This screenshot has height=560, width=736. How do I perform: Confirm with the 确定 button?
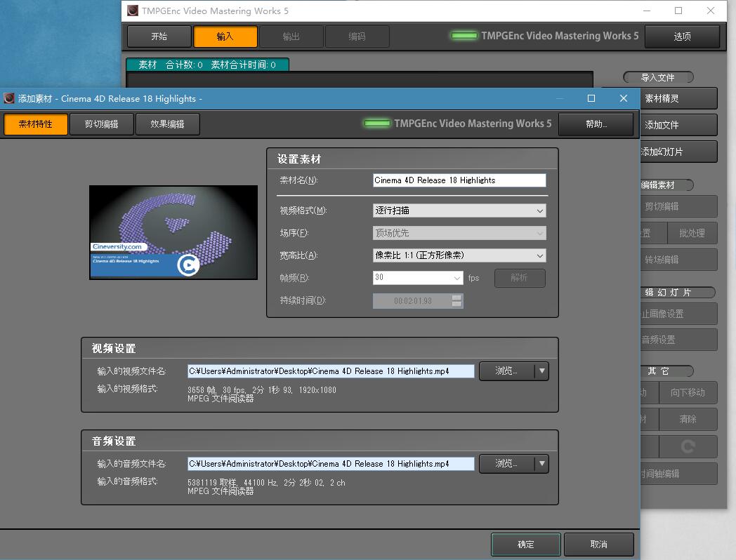click(x=526, y=545)
